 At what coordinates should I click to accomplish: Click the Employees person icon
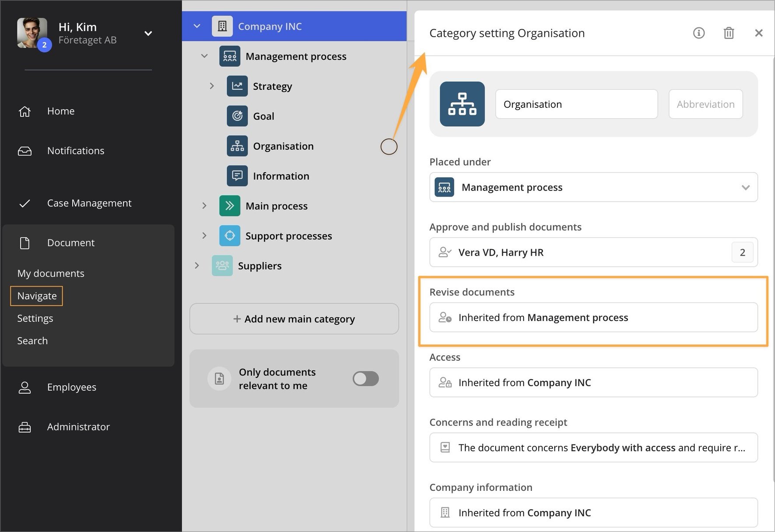[25, 388]
